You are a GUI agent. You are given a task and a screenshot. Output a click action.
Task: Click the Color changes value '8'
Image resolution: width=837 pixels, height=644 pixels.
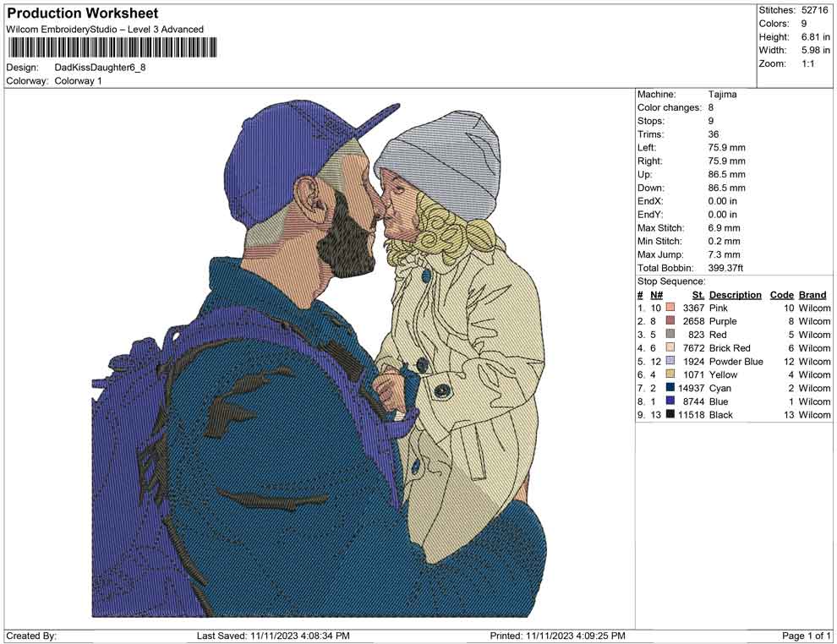[x=711, y=107]
